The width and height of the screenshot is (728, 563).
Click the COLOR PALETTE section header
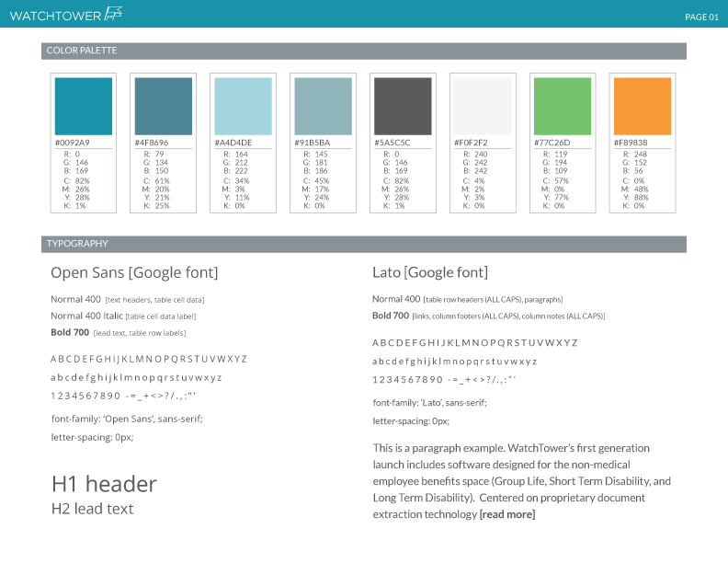click(364, 52)
